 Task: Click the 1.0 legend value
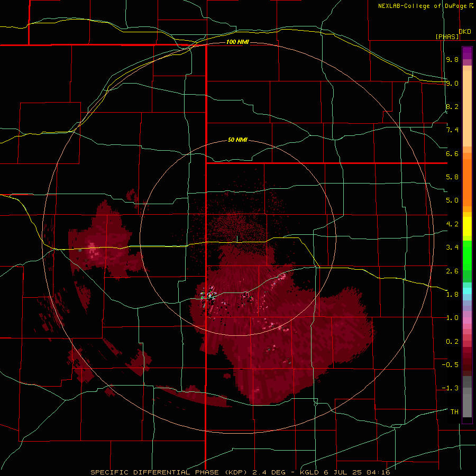pyautogui.click(x=452, y=318)
